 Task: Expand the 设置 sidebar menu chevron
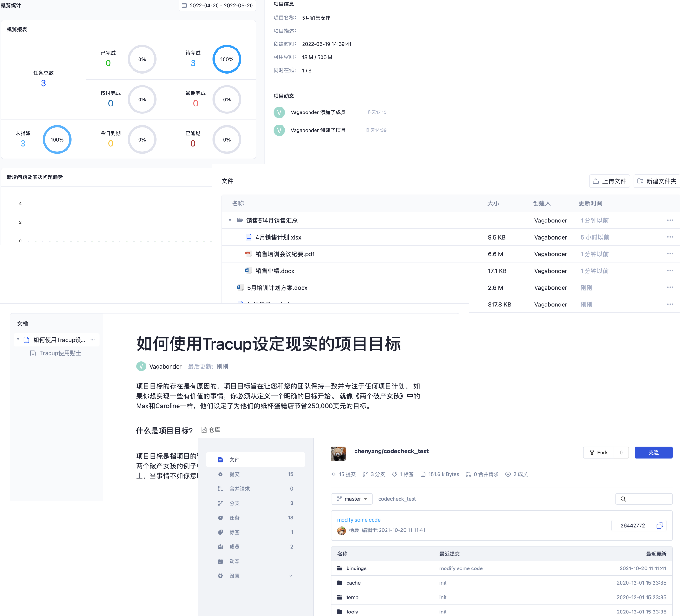(x=290, y=576)
